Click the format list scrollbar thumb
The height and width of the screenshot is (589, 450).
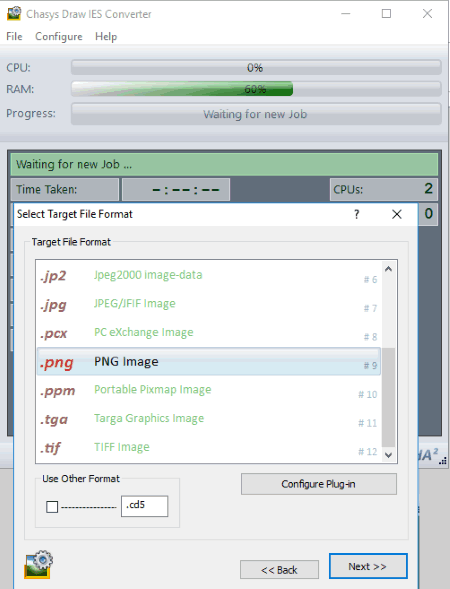tap(388, 397)
